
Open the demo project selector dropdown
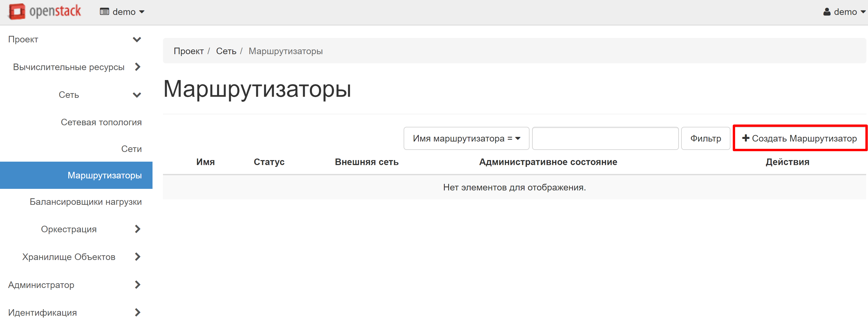coord(122,12)
